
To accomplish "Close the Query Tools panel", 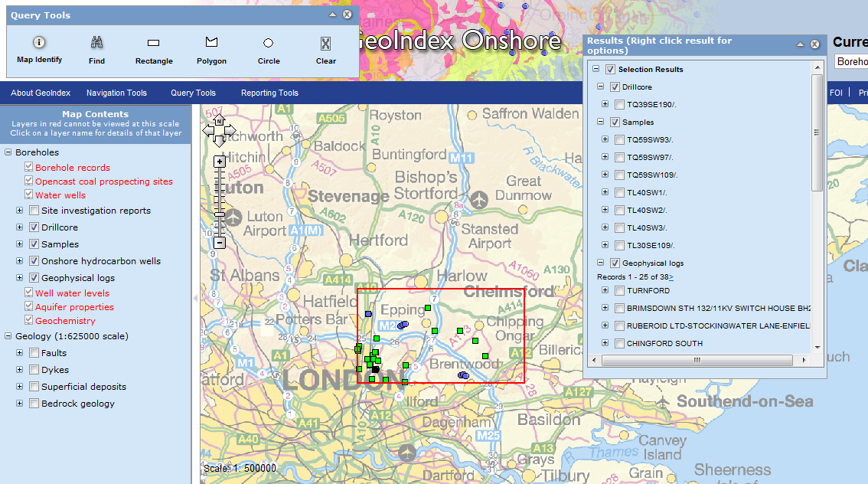I will 347,15.
